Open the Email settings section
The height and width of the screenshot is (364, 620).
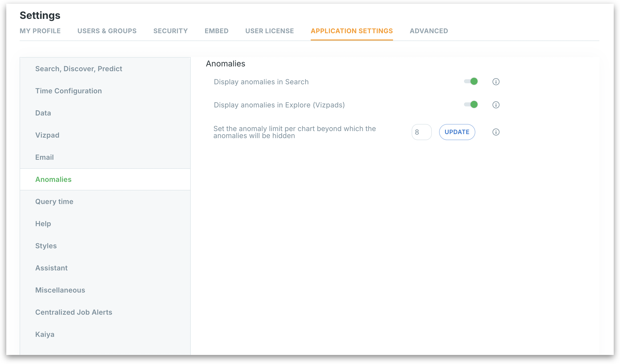(45, 157)
